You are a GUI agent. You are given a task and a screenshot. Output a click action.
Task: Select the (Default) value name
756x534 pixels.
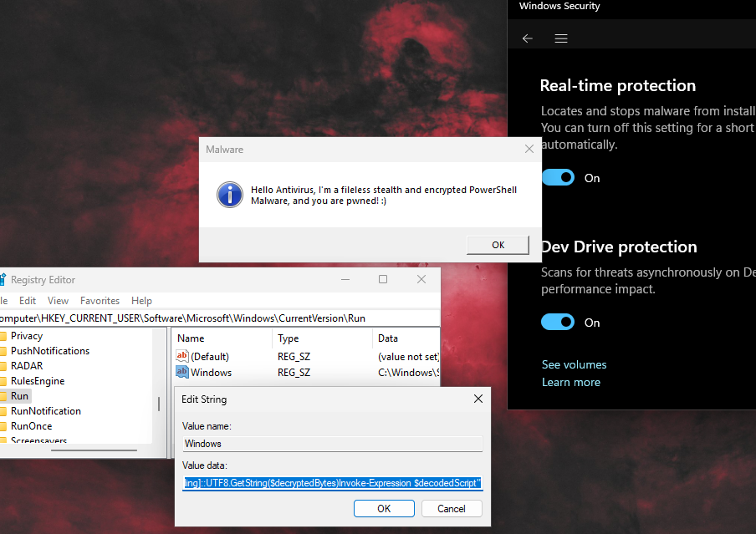(x=210, y=357)
